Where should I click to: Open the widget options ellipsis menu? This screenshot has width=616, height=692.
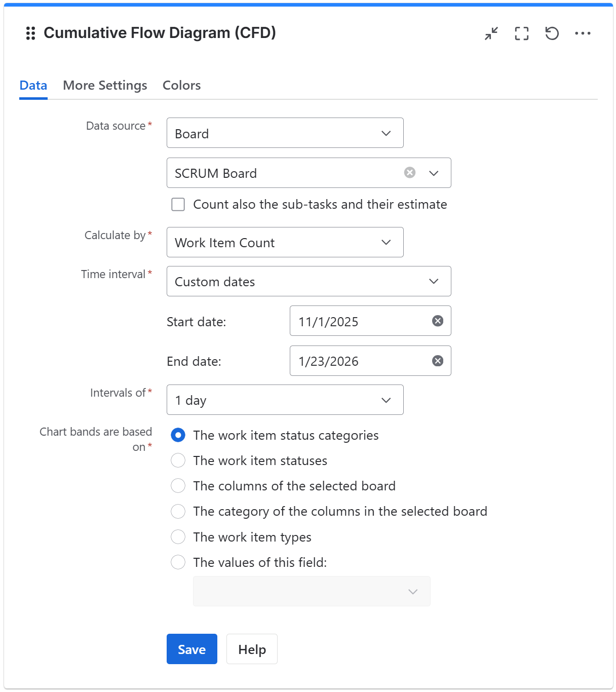tap(584, 33)
